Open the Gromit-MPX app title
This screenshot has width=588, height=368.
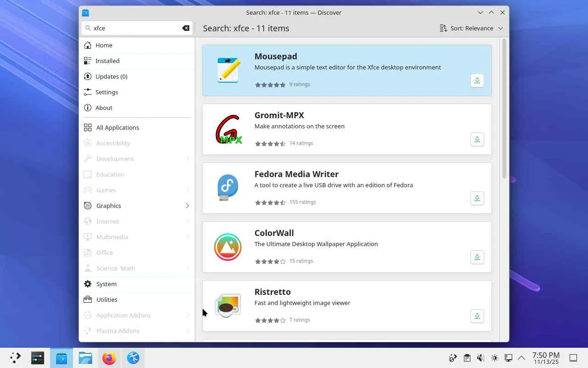(x=279, y=115)
